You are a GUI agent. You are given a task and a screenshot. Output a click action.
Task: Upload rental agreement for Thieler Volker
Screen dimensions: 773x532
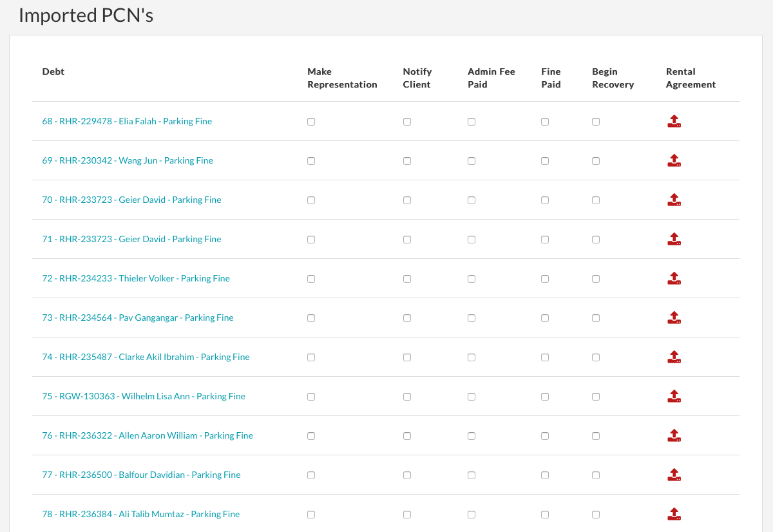(x=674, y=278)
